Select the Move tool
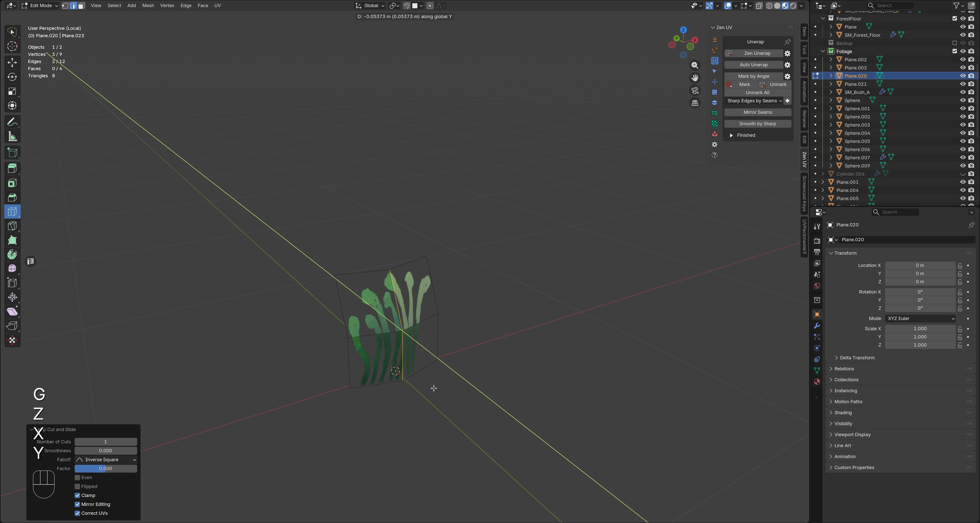The image size is (980, 523). [x=12, y=62]
